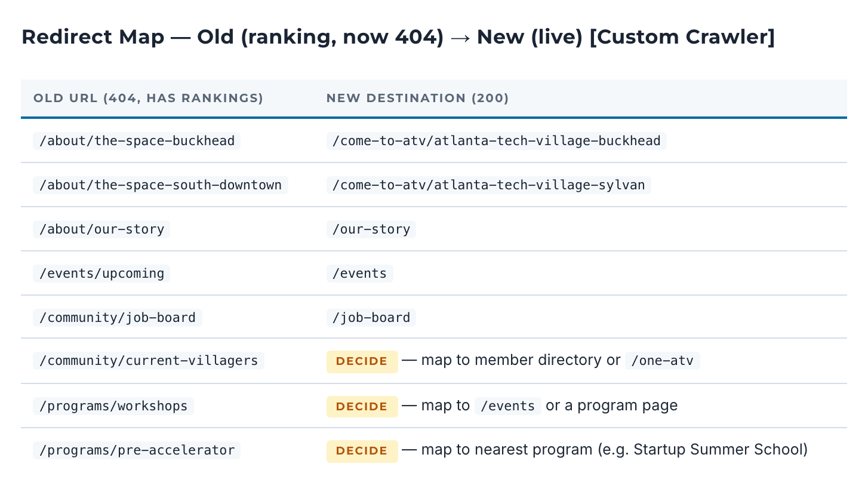Click the /community/current-villagers old URL
The image size is (868, 479).
point(149,361)
